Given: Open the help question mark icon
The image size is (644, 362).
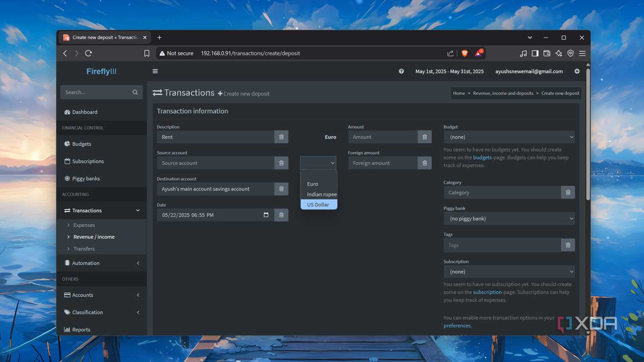Looking at the screenshot, I should point(401,71).
